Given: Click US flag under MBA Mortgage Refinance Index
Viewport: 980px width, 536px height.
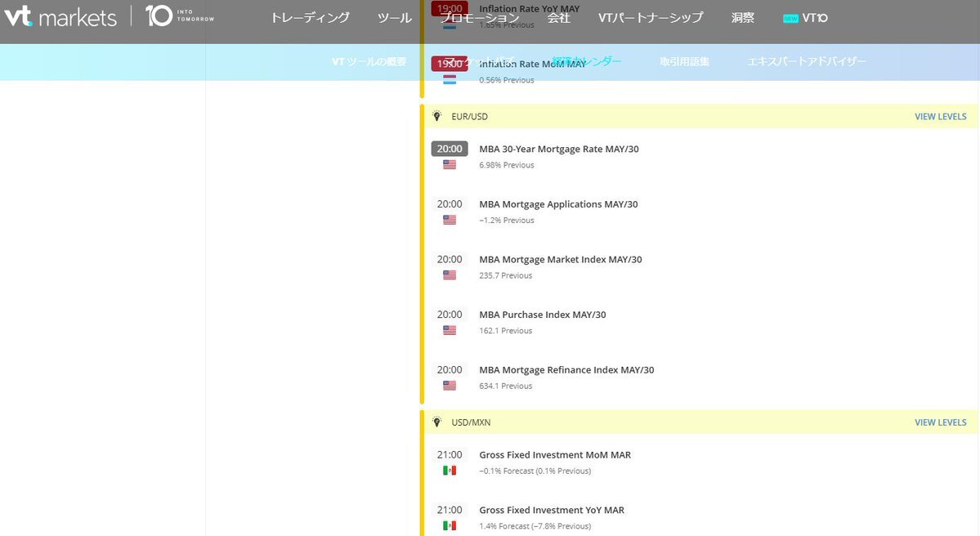Looking at the screenshot, I should click(x=450, y=386).
